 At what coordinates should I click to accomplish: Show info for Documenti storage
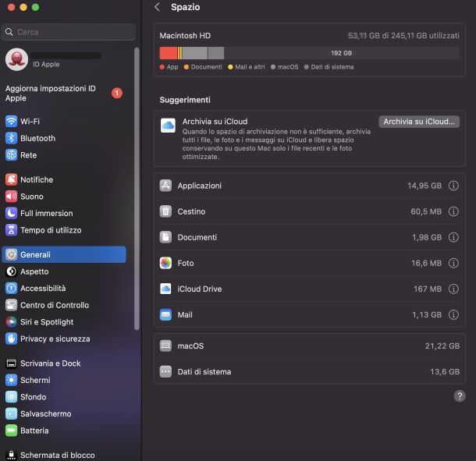pyautogui.click(x=453, y=237)
